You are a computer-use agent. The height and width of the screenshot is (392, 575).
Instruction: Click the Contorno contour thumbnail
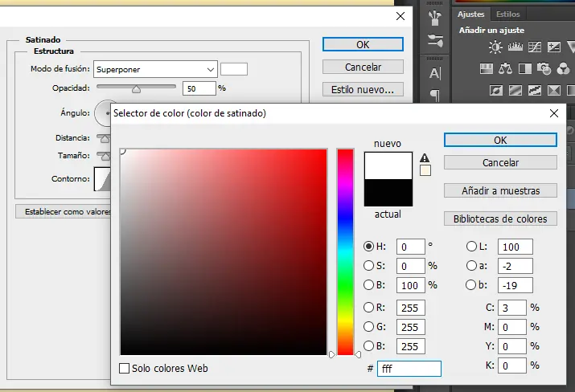pos(102,179)
